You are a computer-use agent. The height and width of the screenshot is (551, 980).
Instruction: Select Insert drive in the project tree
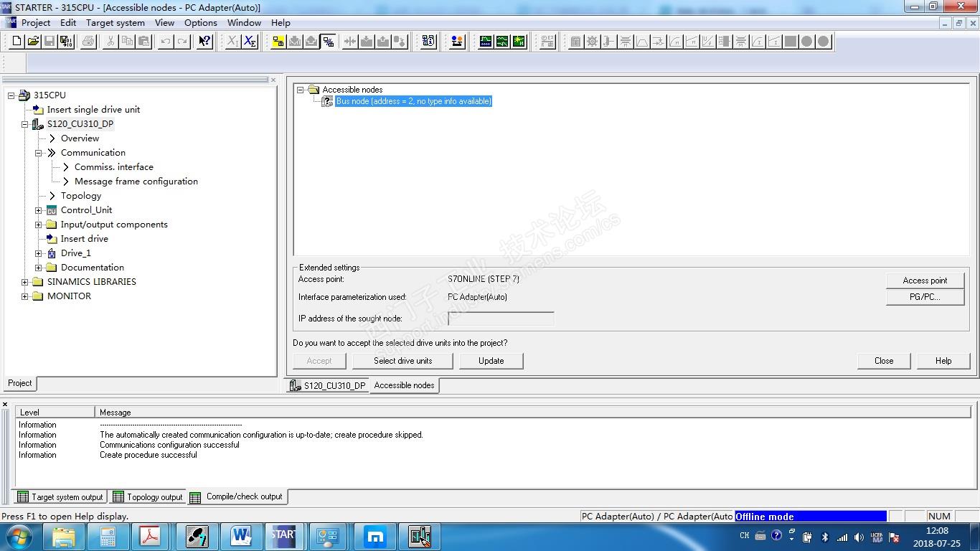click(85, 239)
